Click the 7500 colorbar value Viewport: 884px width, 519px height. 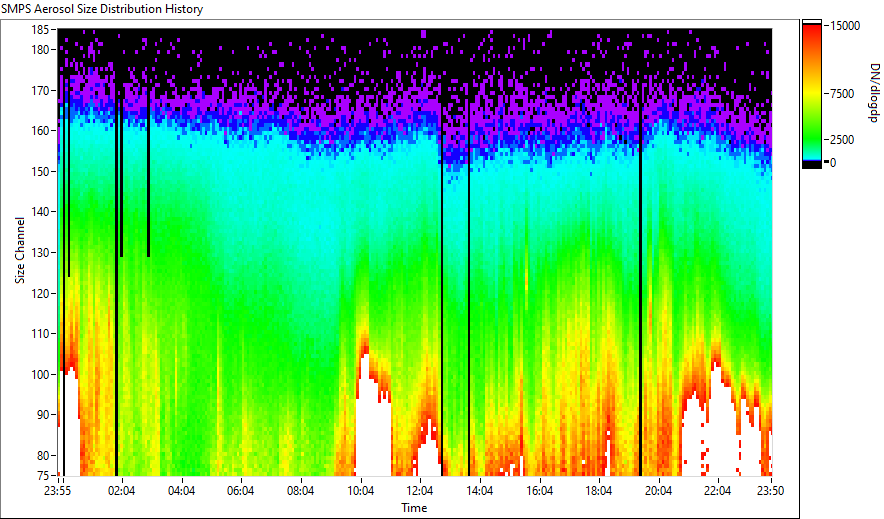[842, 94]
